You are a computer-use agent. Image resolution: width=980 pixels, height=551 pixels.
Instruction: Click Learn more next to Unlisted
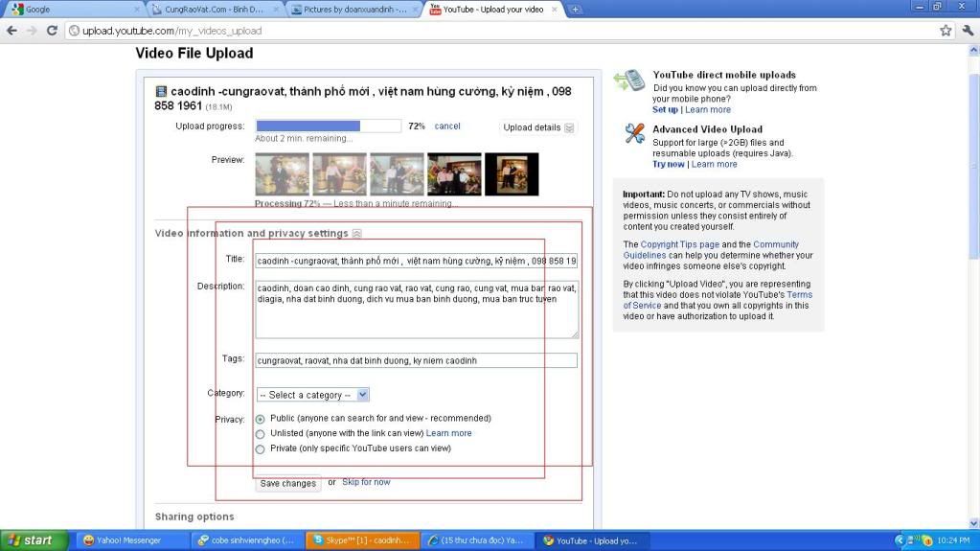click(x=448, y=433)
